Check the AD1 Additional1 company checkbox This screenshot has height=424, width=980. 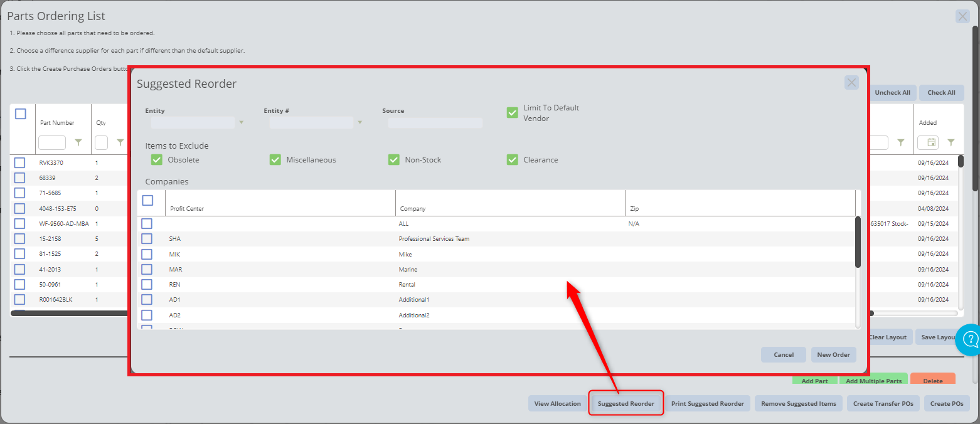(147, 300)
